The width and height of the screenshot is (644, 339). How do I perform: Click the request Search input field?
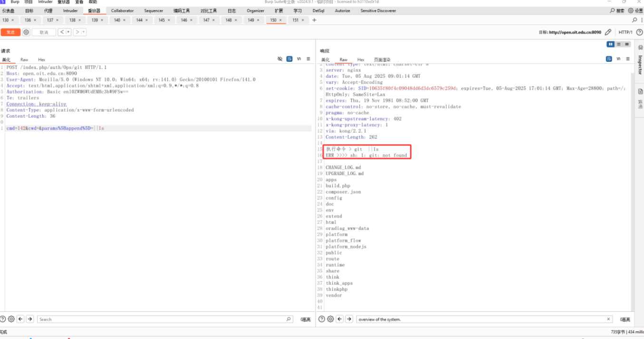coord(162,319)
